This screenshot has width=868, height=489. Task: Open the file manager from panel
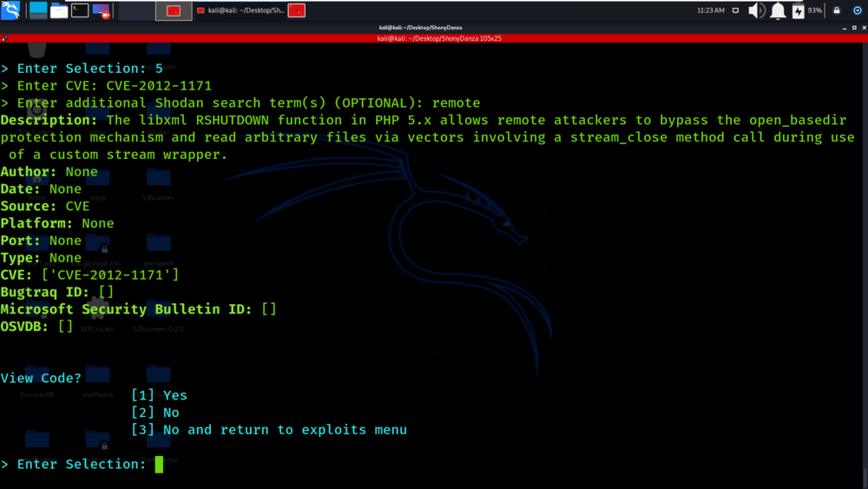tap(59, 10)
